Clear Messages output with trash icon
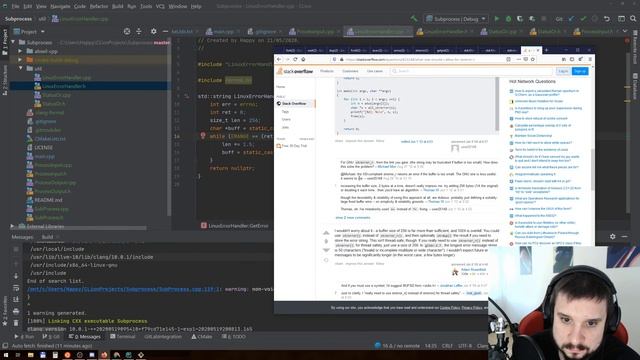640x360 pixels. [x=16, y=323]
